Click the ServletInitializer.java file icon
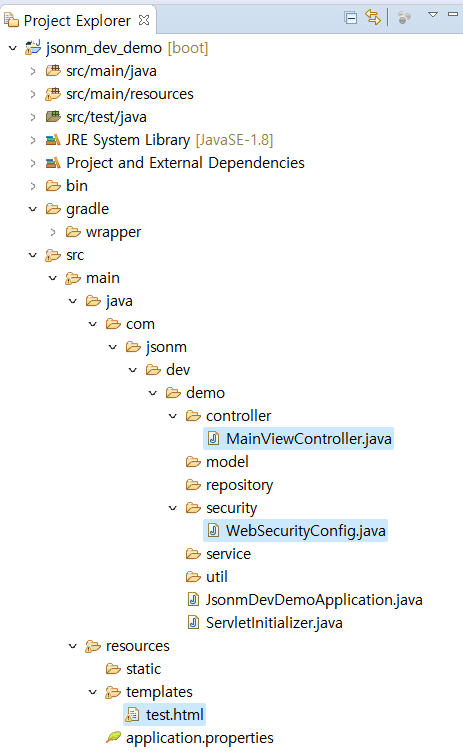The width and height of the screenshot is (463, 753). click(193, 623)
